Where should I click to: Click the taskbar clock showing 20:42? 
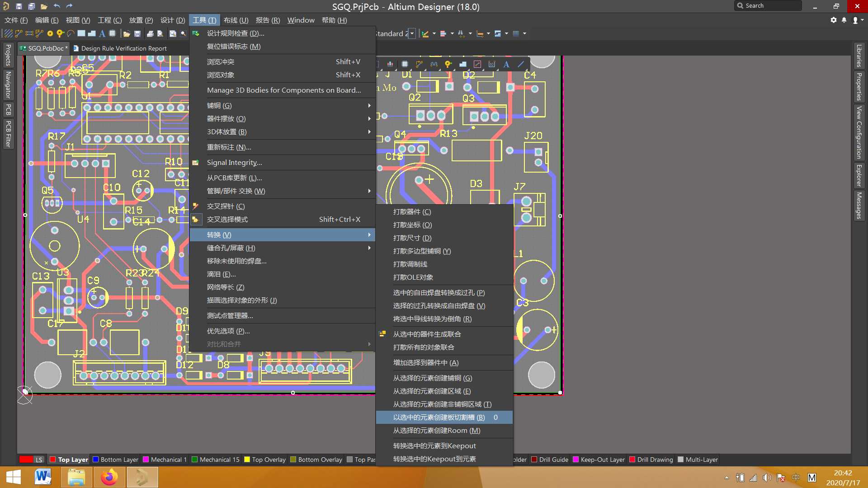coord(843,473)
